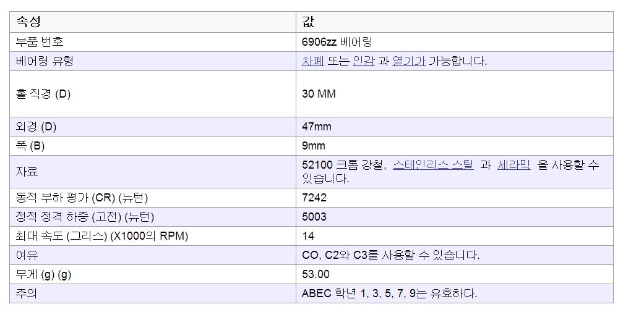Select the 5003 static load value
Screen dimensions: 644x320
pyautogui.click(x=314, y=217)
